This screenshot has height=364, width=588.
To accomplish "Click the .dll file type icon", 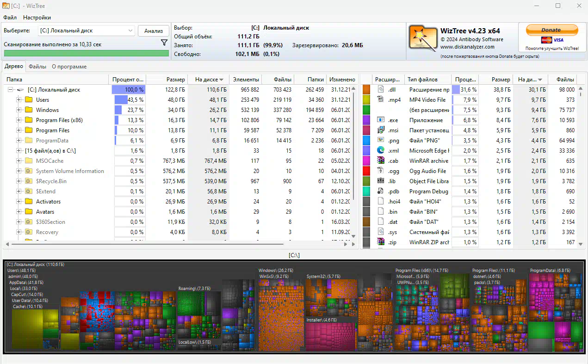I will [x=381, y=89].
